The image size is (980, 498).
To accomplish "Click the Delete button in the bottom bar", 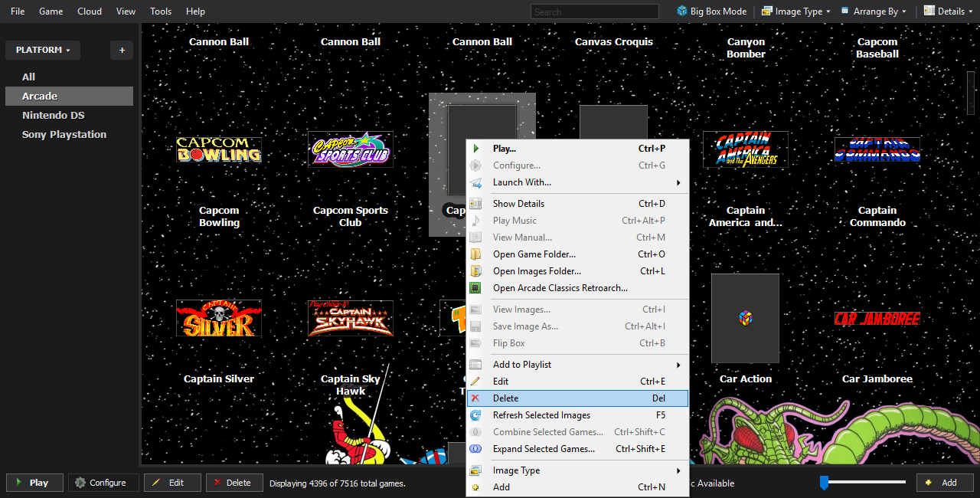I will pyautogui.click(x=234, y=483).
